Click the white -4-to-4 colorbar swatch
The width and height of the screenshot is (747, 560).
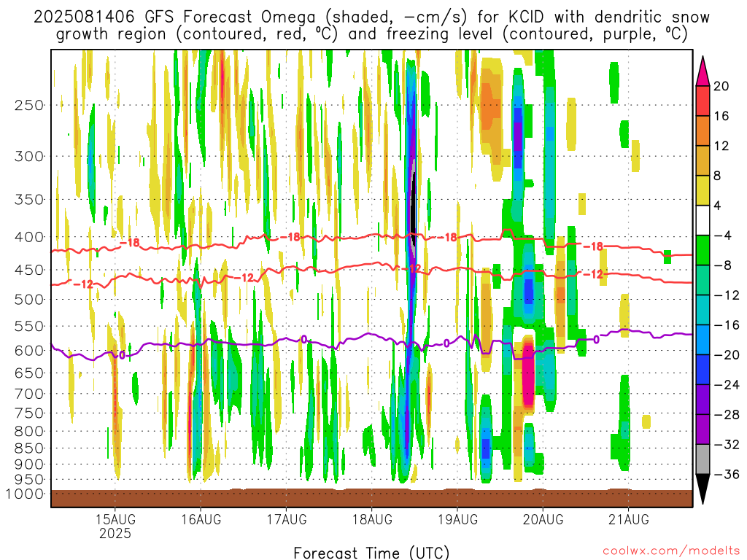pyautogui.click(x=703, y=220)
